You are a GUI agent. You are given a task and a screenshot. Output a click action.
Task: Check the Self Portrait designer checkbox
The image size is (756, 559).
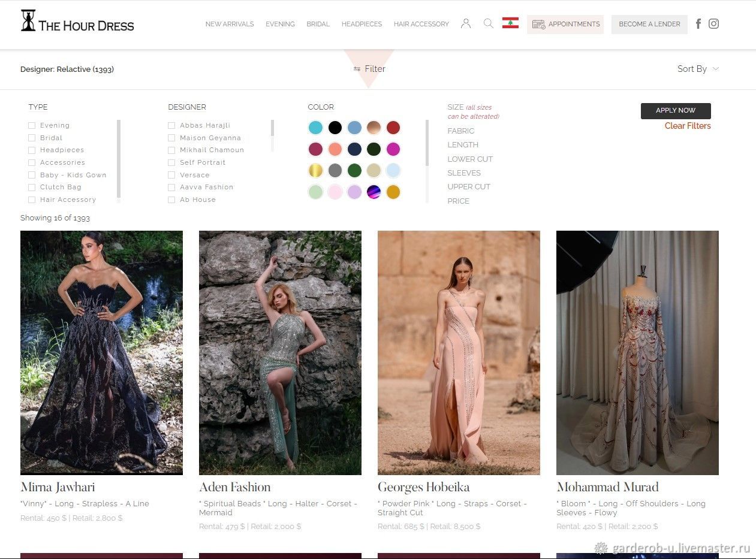tap(171, 162)
